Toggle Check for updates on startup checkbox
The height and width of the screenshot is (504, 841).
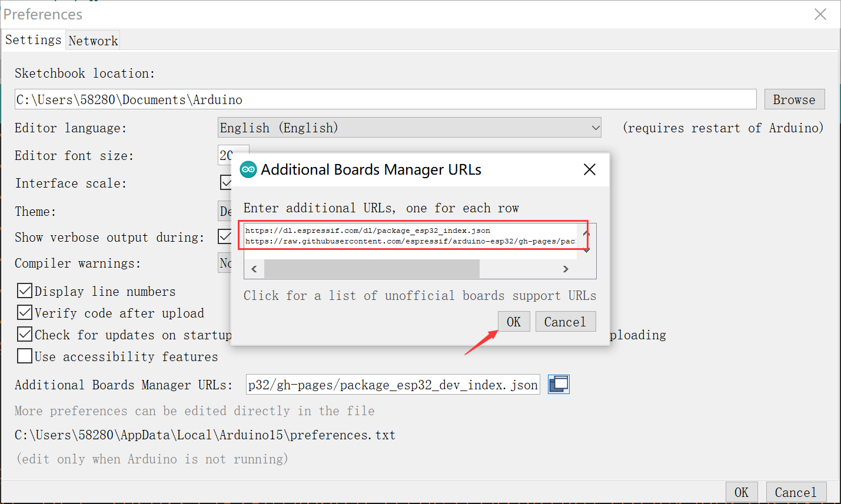(x=25, y=335)
